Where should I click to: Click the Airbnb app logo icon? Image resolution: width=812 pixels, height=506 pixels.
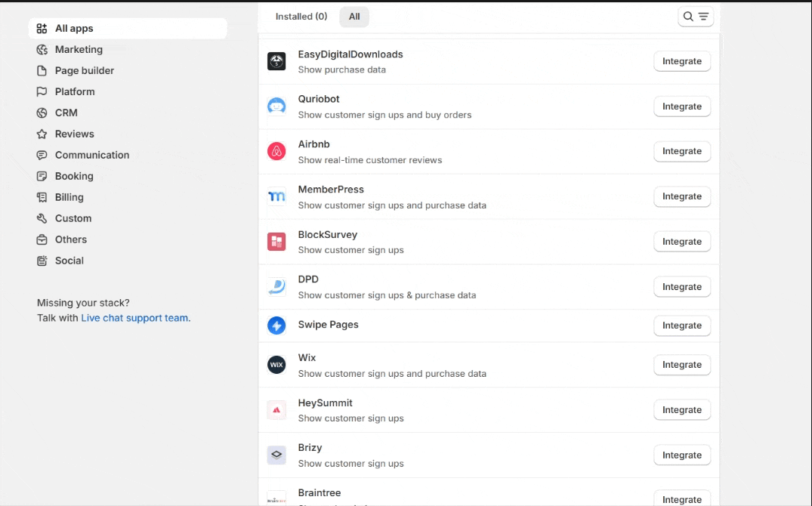(x=276, y=152)
